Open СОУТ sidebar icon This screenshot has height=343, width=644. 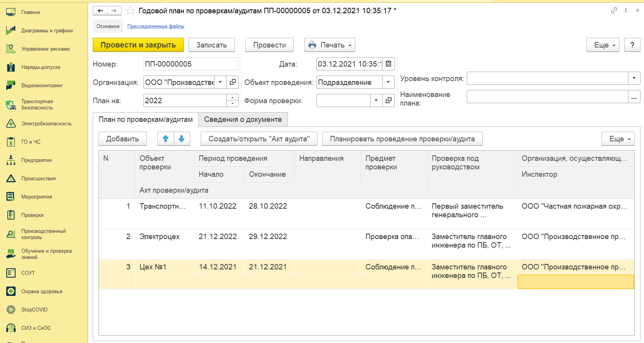[x=11, y=273]
